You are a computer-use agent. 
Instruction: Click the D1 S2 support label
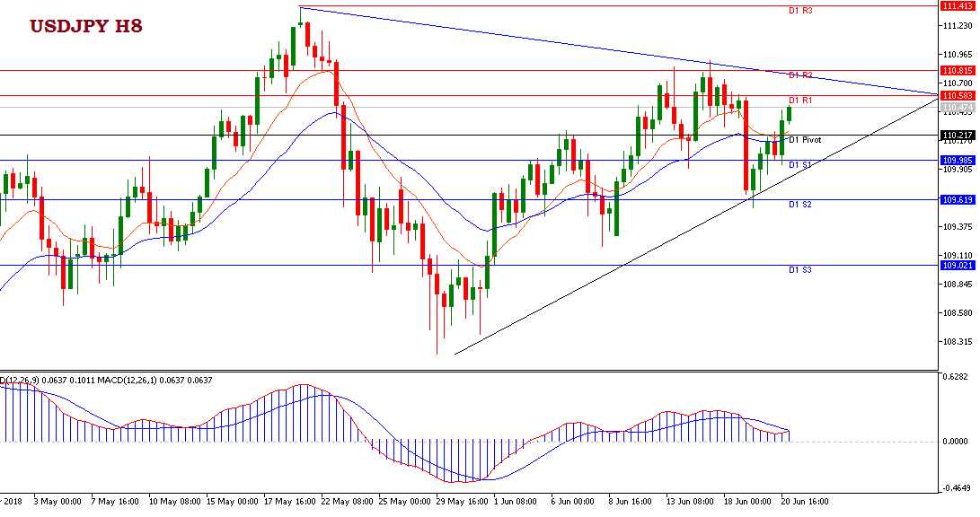click(x=800, y=204)
